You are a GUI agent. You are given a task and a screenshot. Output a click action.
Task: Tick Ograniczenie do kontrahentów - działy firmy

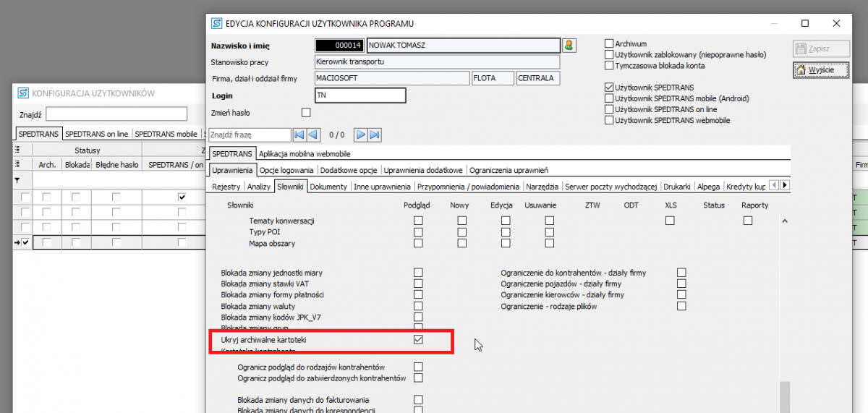(681, 273)
